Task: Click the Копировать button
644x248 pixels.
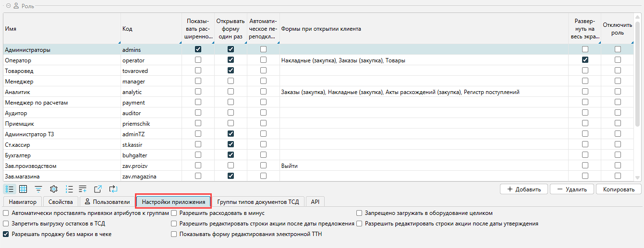Action: [x=619, y=189]
